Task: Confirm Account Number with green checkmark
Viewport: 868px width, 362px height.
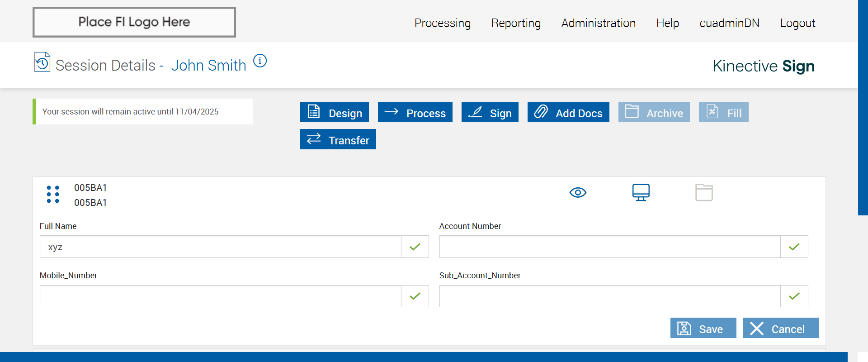Action: 794,247
